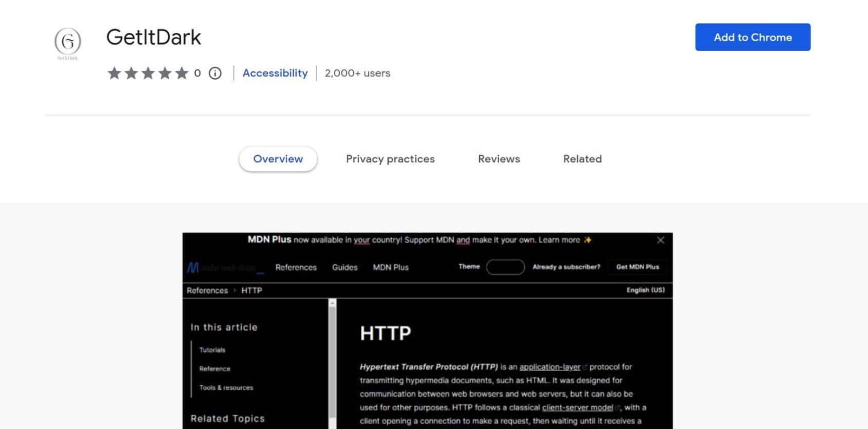Click the fifth rating star
Viewport: 868px width, 429px height.
(182, 73)
